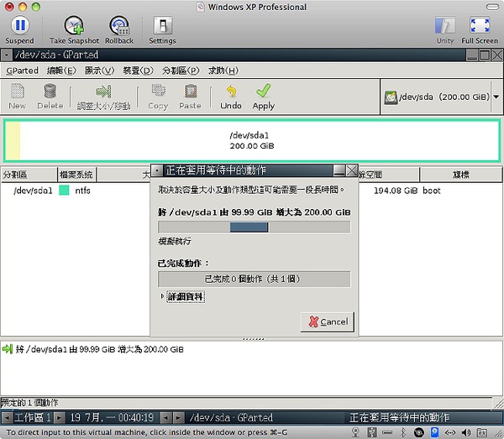The image size is (504, 439).
Task: Click the 194.08 GiB unused space value
Action: pyautogui.click(x=396, y=191)
